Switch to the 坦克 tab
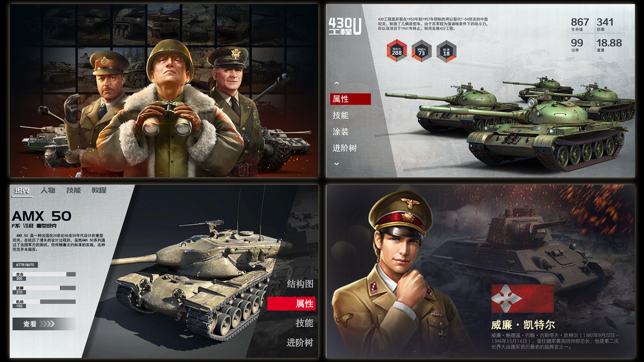The image size is (644, 362). coord(22,191)
